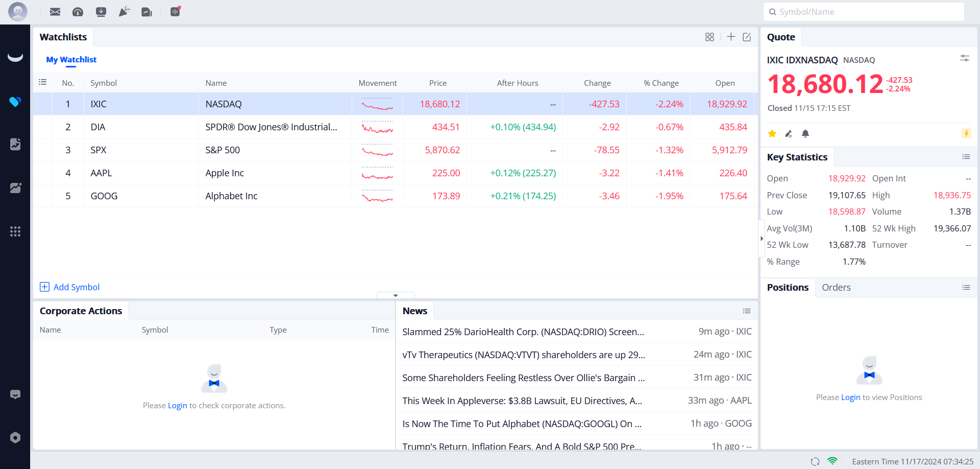This screenshot has height=469, width=980.
Task: Open the vTv Therapeutics news headline
Action: coord(524,355)
